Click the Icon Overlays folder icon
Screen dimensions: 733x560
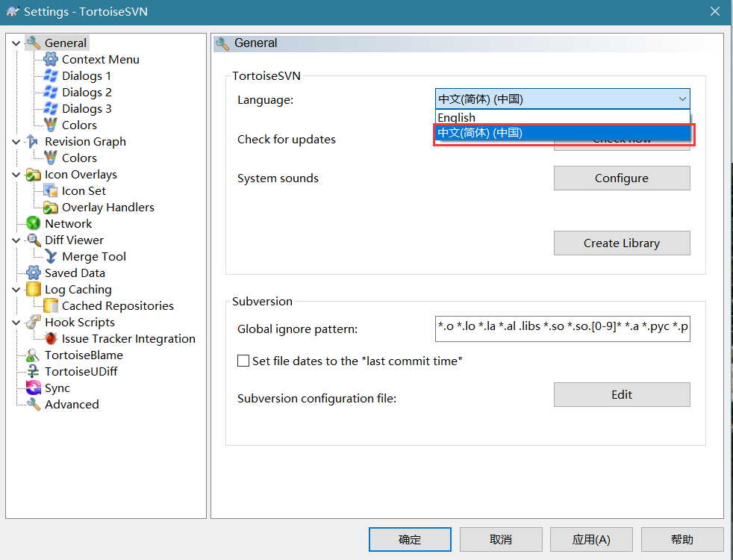pos(33,175)
